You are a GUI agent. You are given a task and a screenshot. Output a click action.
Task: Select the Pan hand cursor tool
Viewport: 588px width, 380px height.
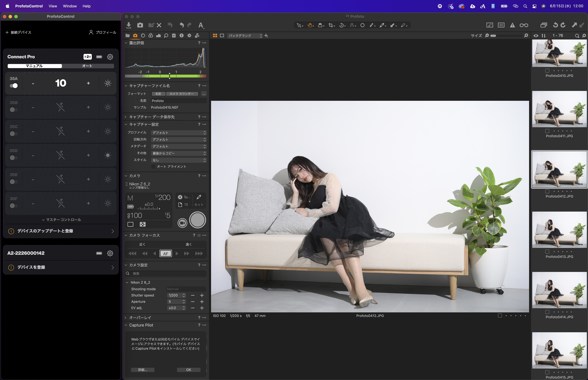[309, 25]
